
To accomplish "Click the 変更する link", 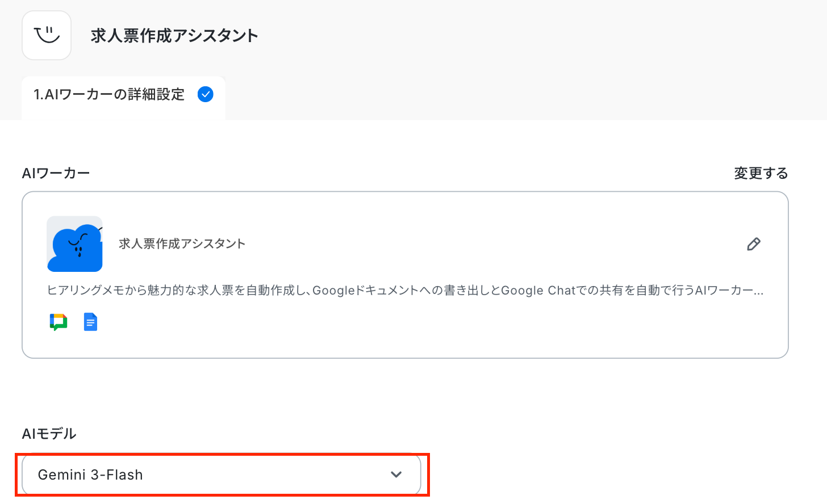I will pyautogui.click(x=761, y=173).
